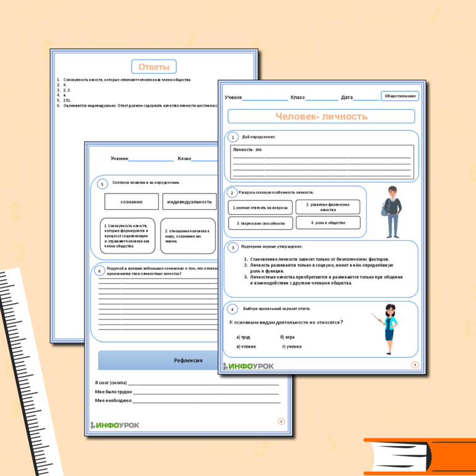Screen dimensions: 476x476
Task: Open the 'Ответы' answer sheet header
Action: click(x=154, y=67)
